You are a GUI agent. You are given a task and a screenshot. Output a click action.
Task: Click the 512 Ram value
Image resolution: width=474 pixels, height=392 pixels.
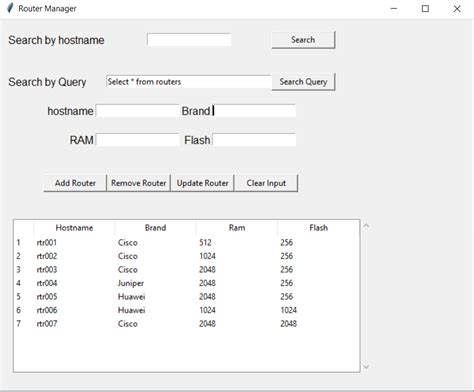tap(205, 242)
